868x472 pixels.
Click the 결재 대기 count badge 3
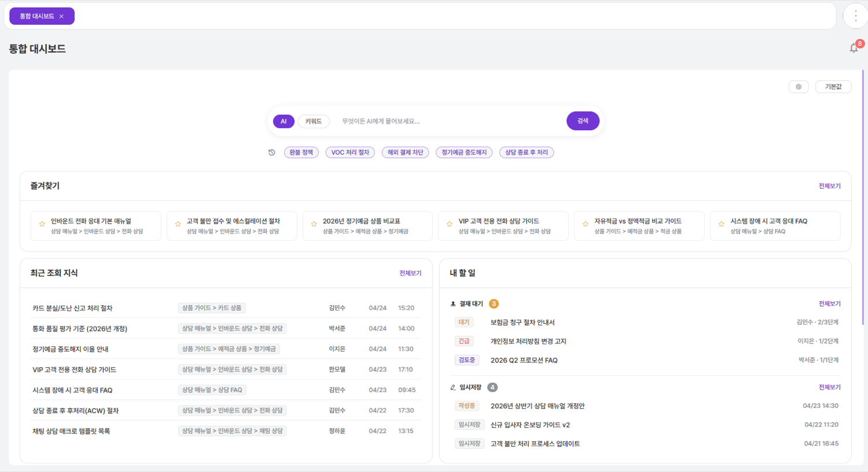[x=494, y=303]
